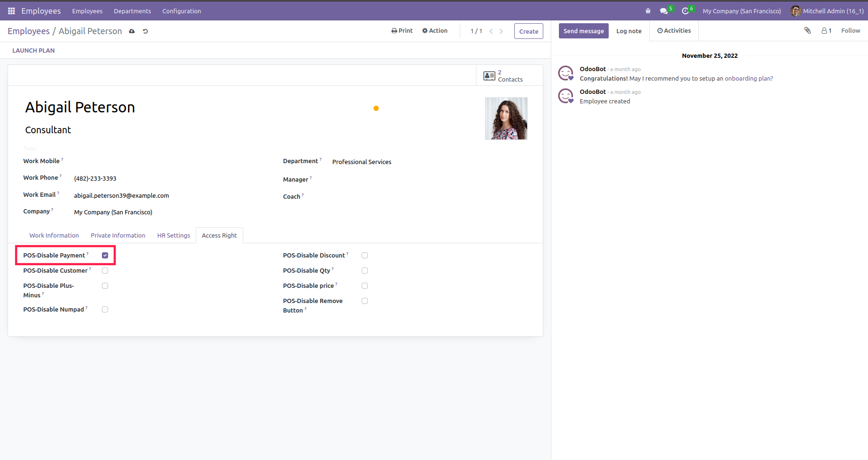
Task: Tick the POS-Disable Qty checkbox
Action: pos(365,270)
